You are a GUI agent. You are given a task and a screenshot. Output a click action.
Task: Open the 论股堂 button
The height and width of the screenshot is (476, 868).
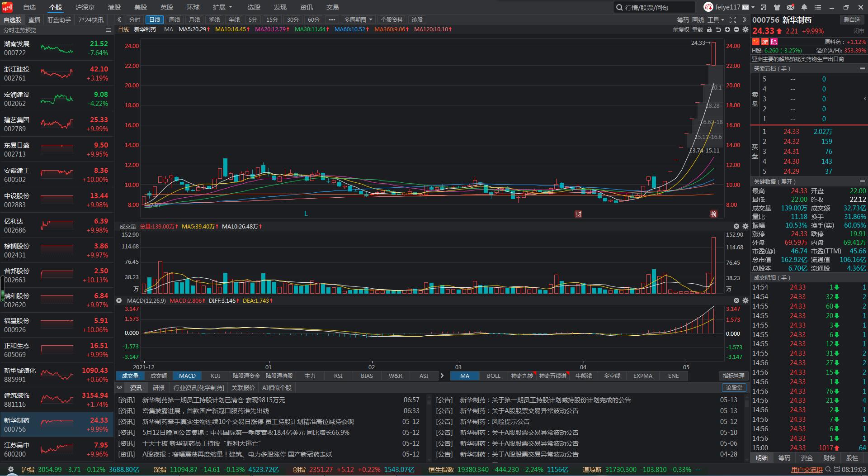click(734, 388)
